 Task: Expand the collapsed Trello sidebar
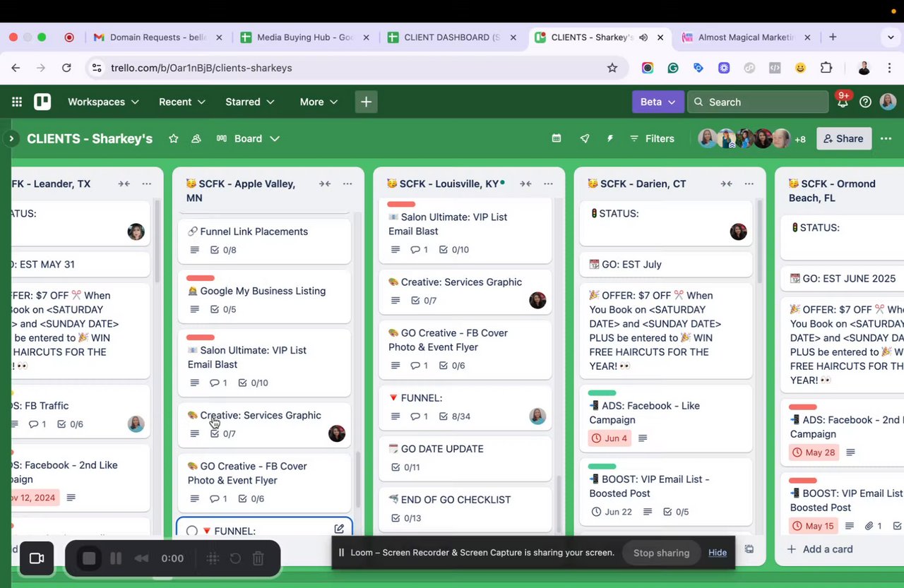[x=11, y=138]
